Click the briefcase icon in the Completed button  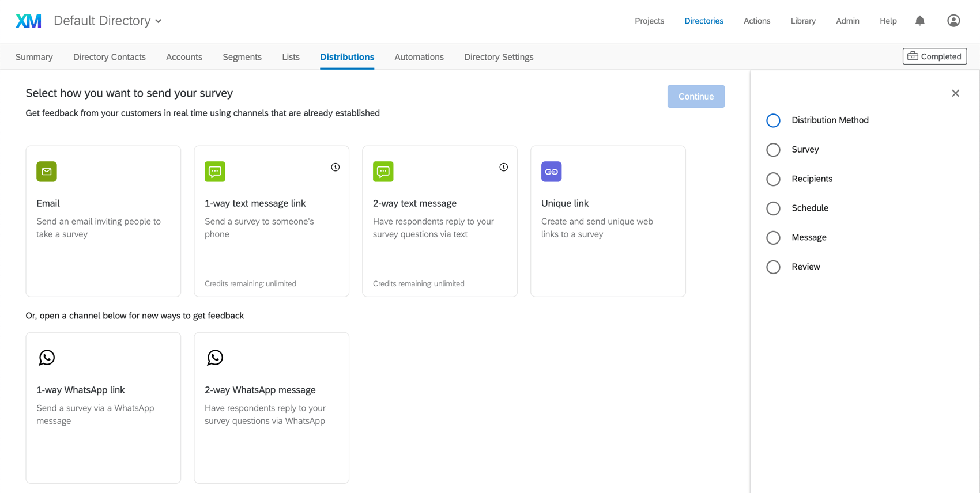913,56
